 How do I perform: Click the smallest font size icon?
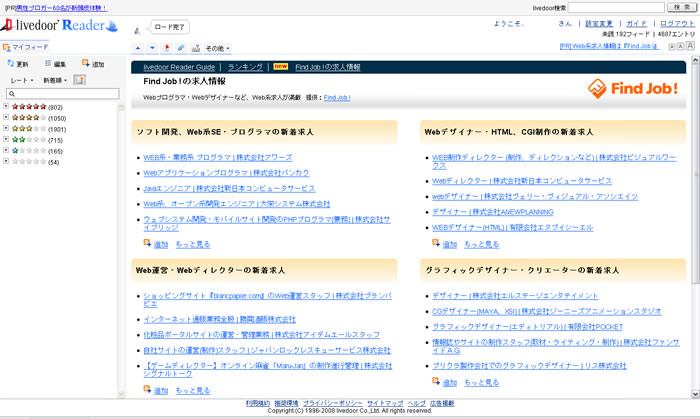pyautogui.click(x=671, y=46)
